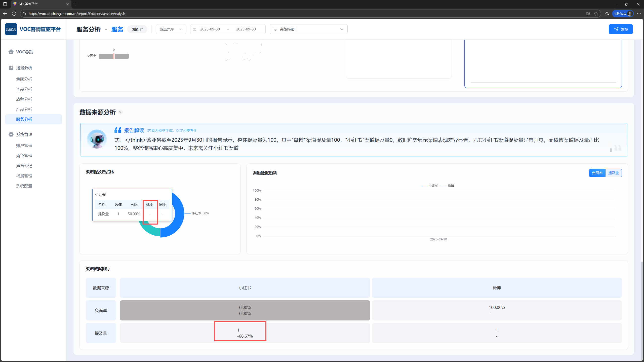Open the 深蓝汽车 brand dropdown
This screenshot has height=362, width=644.
tap(171, 29)
